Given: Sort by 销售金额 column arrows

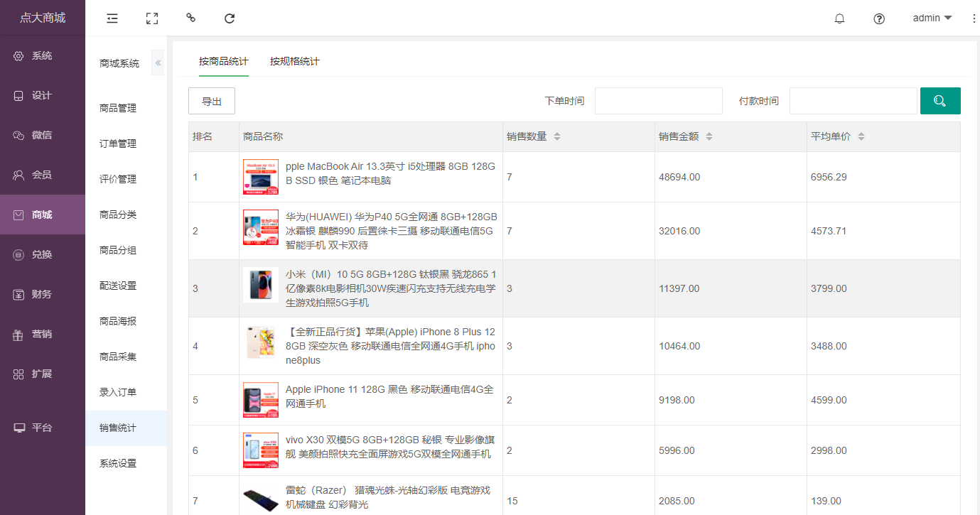Looking at the screenshot, I should pos(709,136).
